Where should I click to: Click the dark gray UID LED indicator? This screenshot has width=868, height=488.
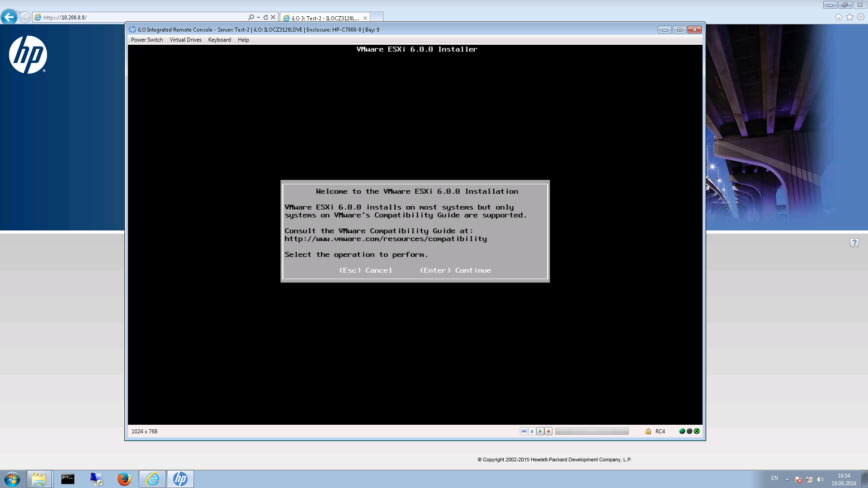point(689,431)
